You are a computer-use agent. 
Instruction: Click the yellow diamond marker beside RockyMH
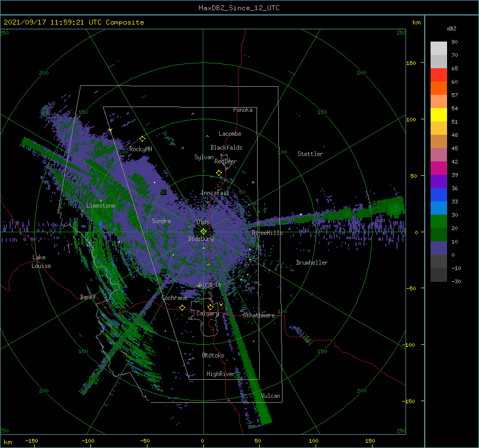142,139
